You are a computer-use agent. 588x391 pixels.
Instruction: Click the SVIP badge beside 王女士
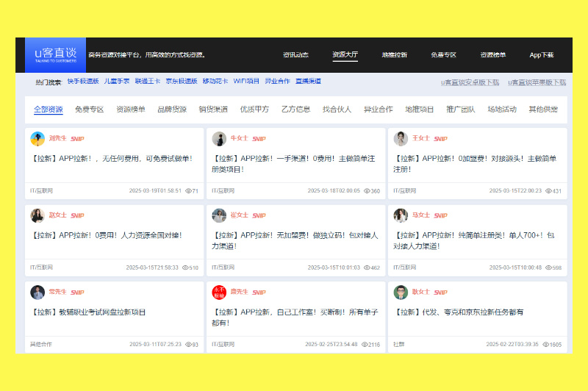click(x=440, y=139)
